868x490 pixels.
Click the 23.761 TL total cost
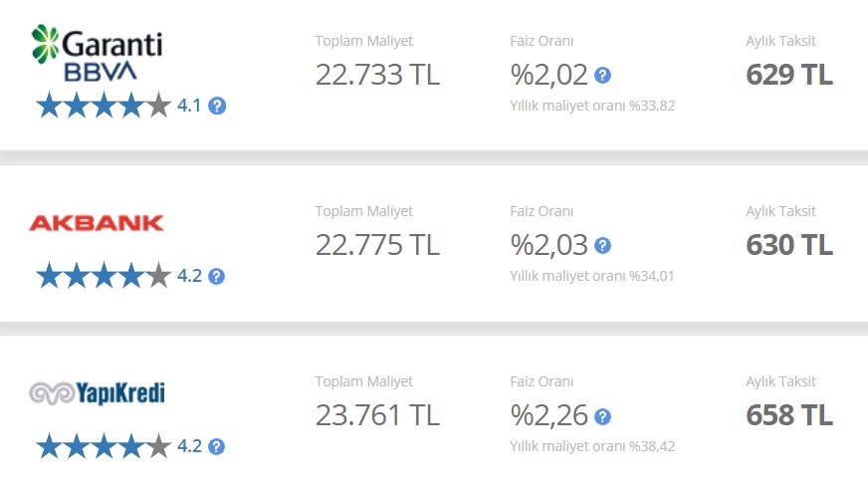[377, 415]
